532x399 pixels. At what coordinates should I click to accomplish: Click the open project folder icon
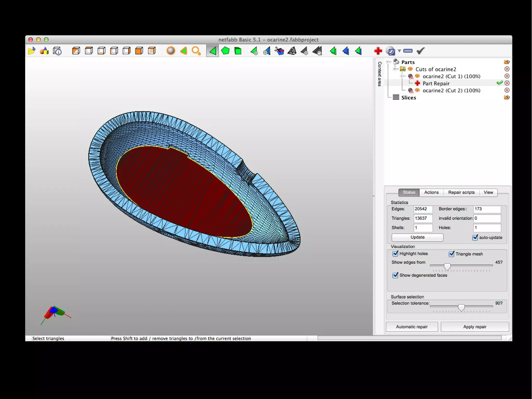click(x=31, y=51)
